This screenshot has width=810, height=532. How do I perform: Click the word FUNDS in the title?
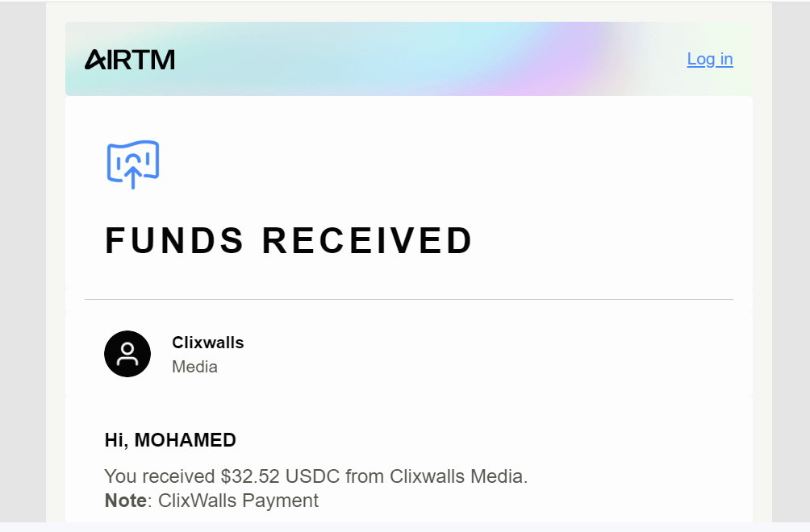(174, 240)
